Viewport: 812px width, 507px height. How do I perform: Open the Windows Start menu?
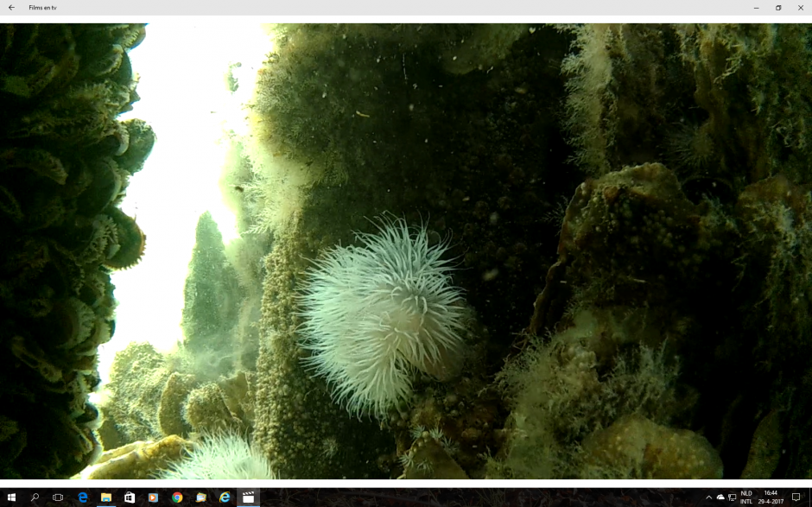pos(11,497)
